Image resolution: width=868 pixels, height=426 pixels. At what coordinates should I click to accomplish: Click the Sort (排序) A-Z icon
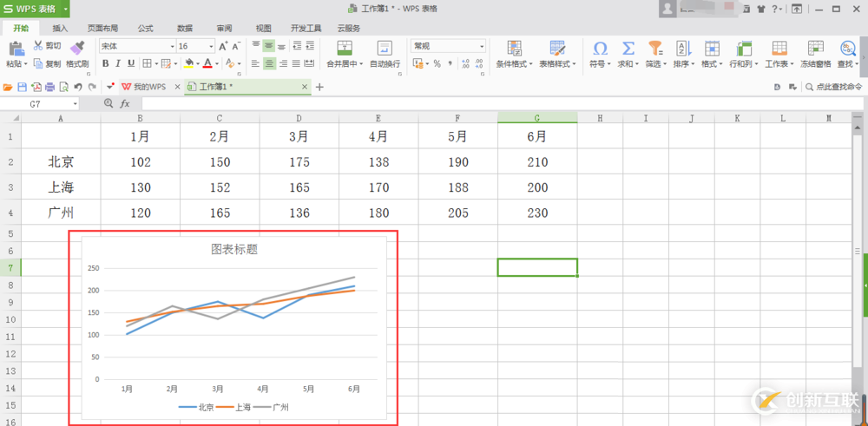coord(683,49)
